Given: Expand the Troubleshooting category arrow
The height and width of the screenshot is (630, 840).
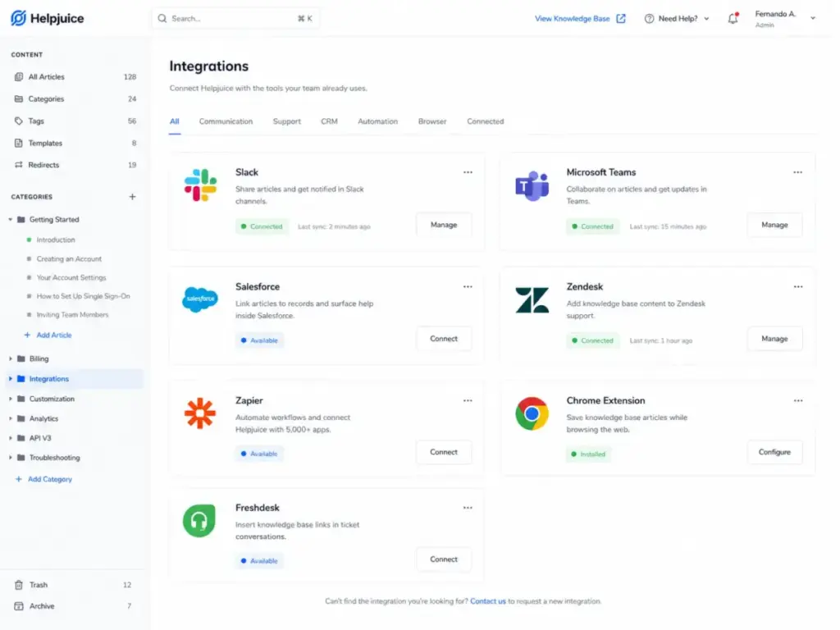Looking at the screenshot, I should pyautogui.click(x=10, y=458).
